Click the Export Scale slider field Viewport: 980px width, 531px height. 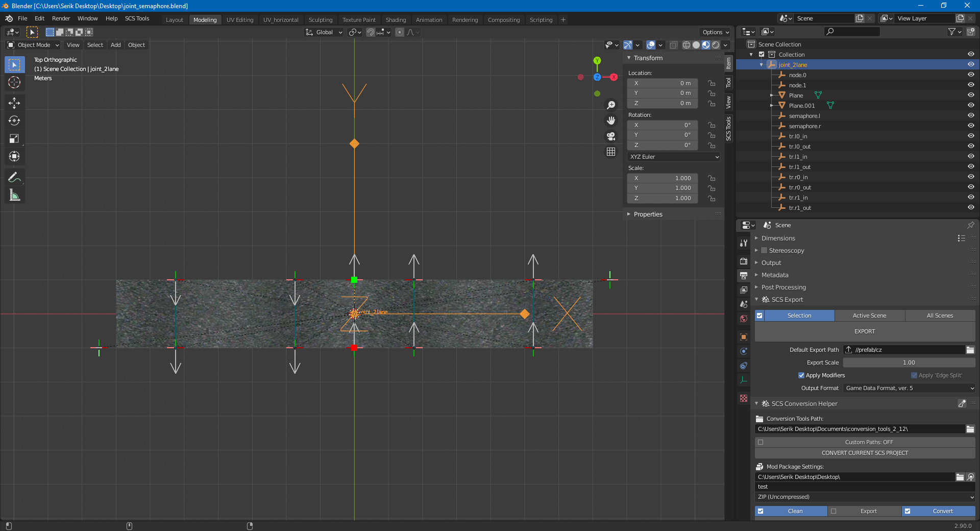coord(909,363)
